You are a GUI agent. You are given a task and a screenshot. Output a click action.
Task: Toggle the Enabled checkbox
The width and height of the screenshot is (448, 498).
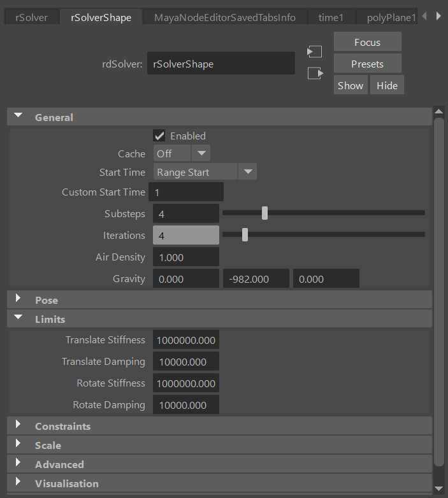coord(159,136)
